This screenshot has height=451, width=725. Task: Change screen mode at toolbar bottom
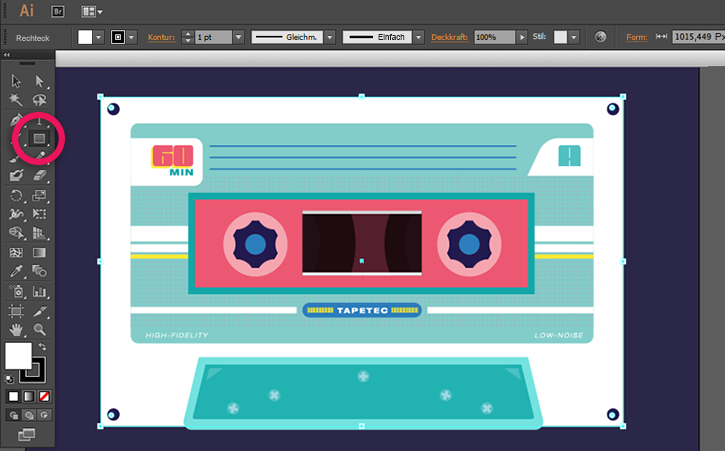click(26, 434)
